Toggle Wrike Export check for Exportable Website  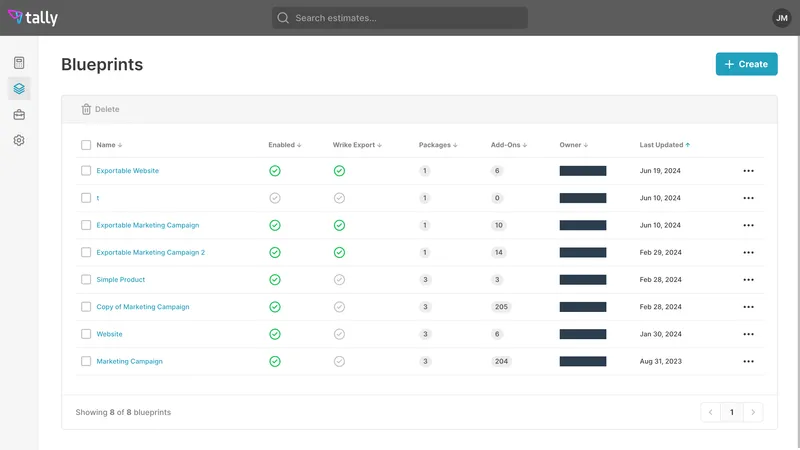click(339, 171)
